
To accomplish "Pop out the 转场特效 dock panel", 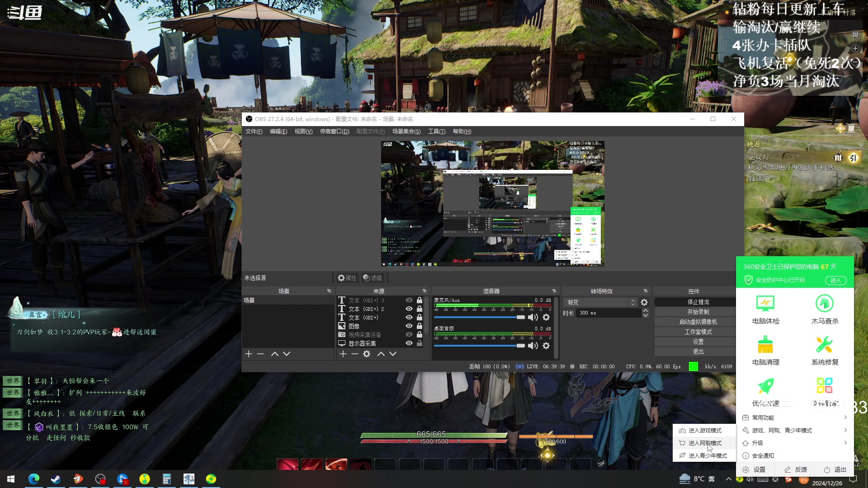I will point(646,291).
